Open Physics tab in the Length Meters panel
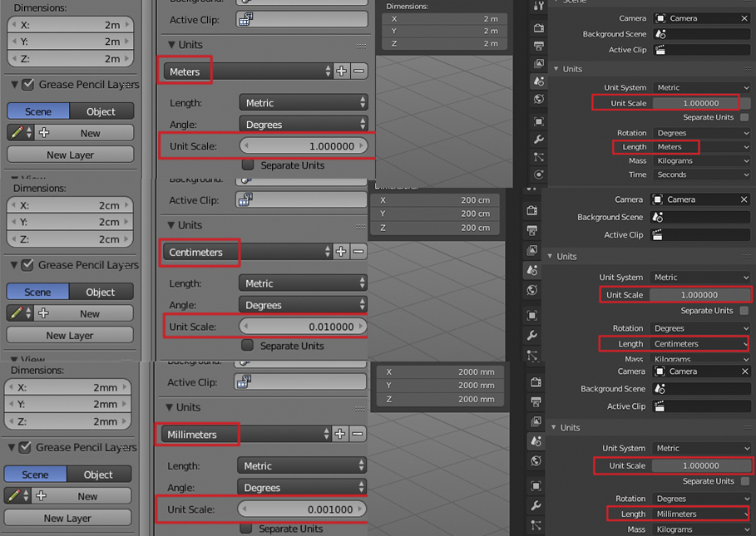 tap(539, 174)
